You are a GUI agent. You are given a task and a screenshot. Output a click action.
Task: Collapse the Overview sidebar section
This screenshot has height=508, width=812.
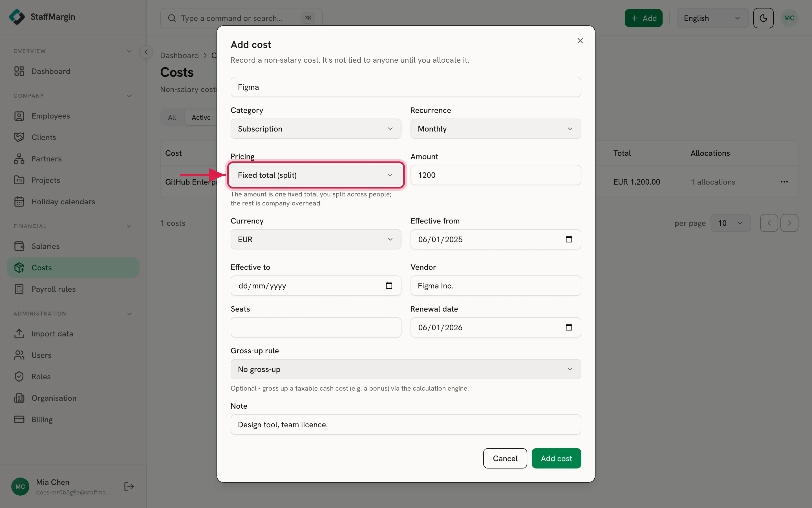(129, 51)
